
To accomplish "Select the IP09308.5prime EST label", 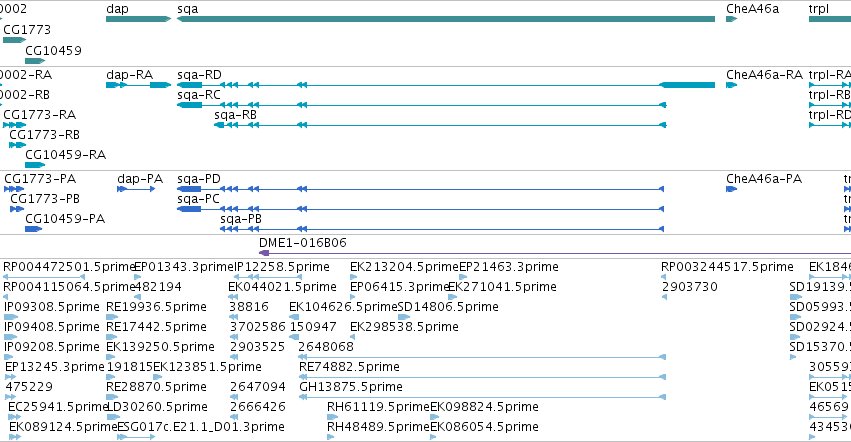I will pyautogui.click(x=52, y=307).
